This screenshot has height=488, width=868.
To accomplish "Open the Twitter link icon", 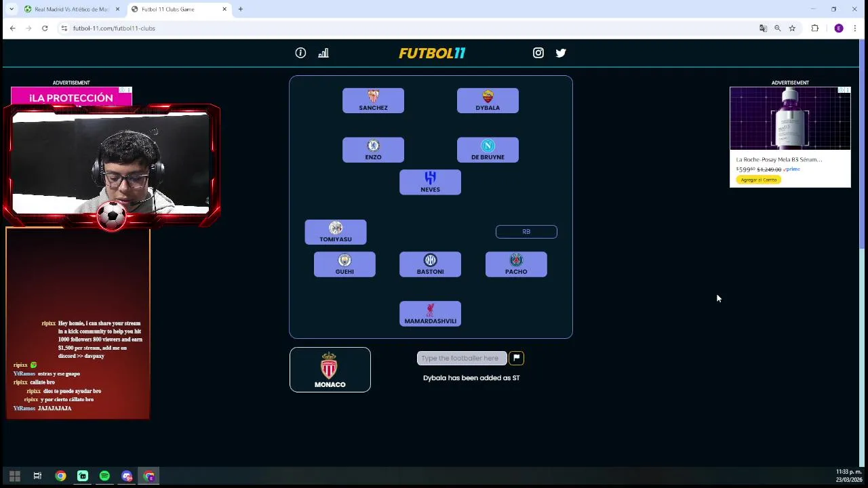I will [561, 53].
